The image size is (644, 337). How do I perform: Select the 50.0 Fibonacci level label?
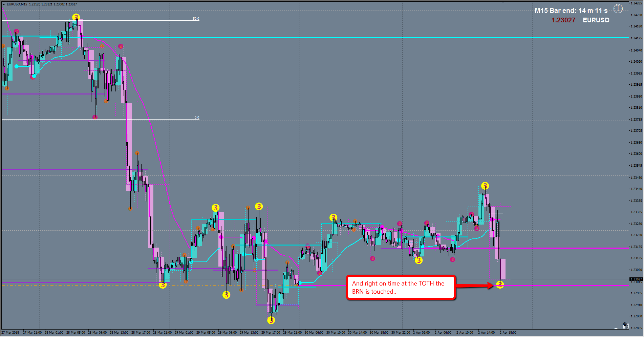(x=196, y=19)
